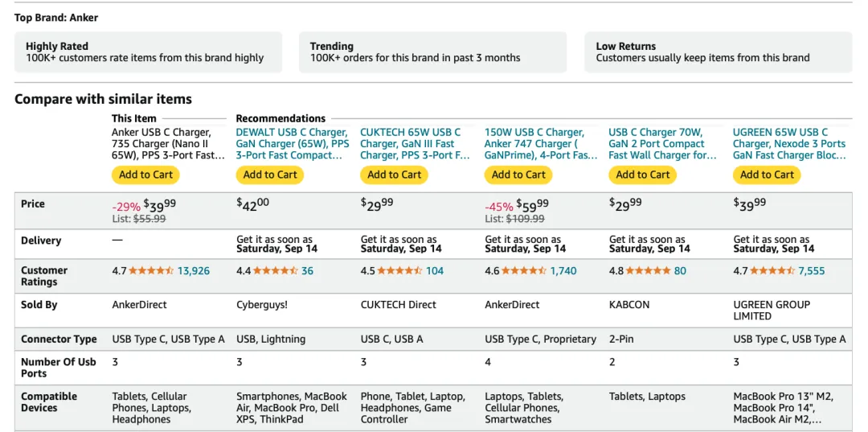Screen dimensions: 868x432
Task: View the 7,555 ratings for UGREEN charger
Action: (812, 271)
